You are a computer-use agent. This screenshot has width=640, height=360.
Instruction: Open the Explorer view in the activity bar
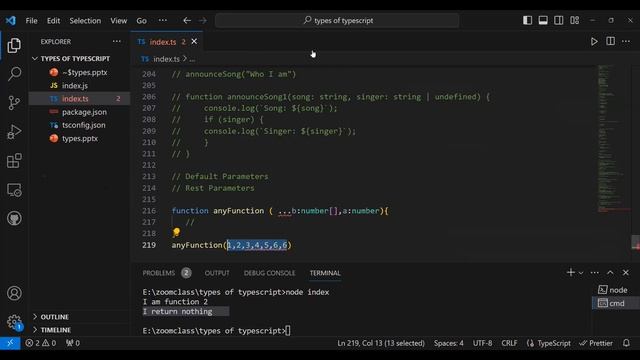click(14, 45)
